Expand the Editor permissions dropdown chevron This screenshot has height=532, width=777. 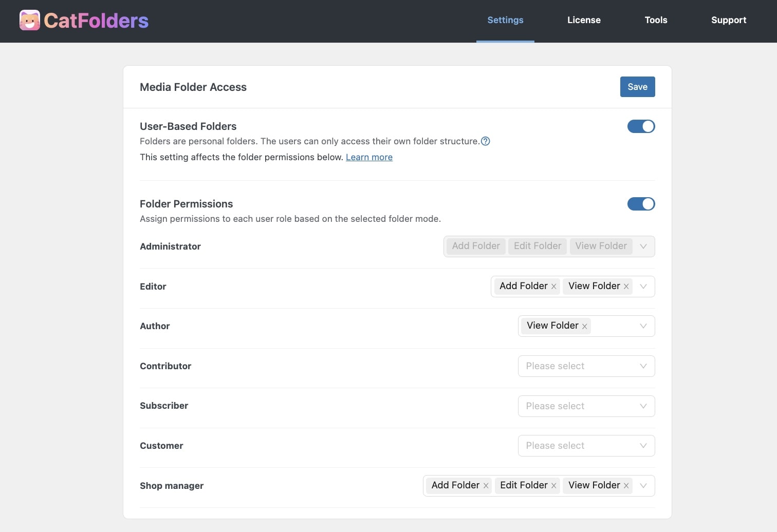click(643, 286)
